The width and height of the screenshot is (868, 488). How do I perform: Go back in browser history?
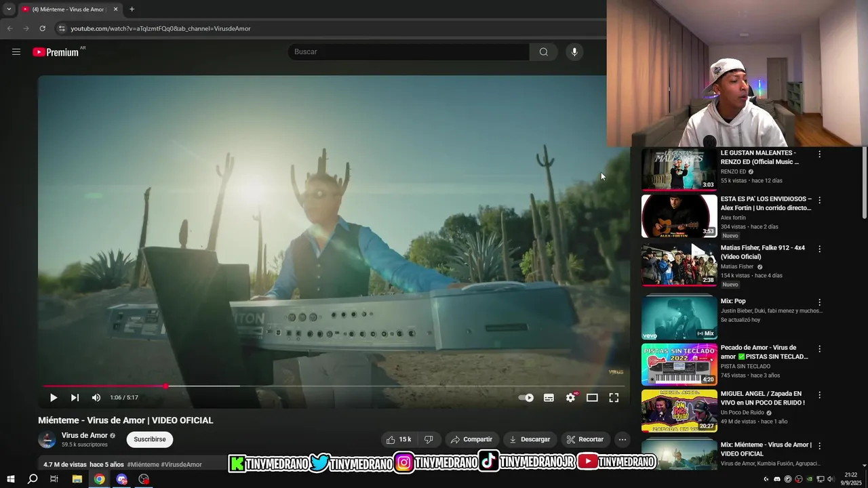coord(9,28)
